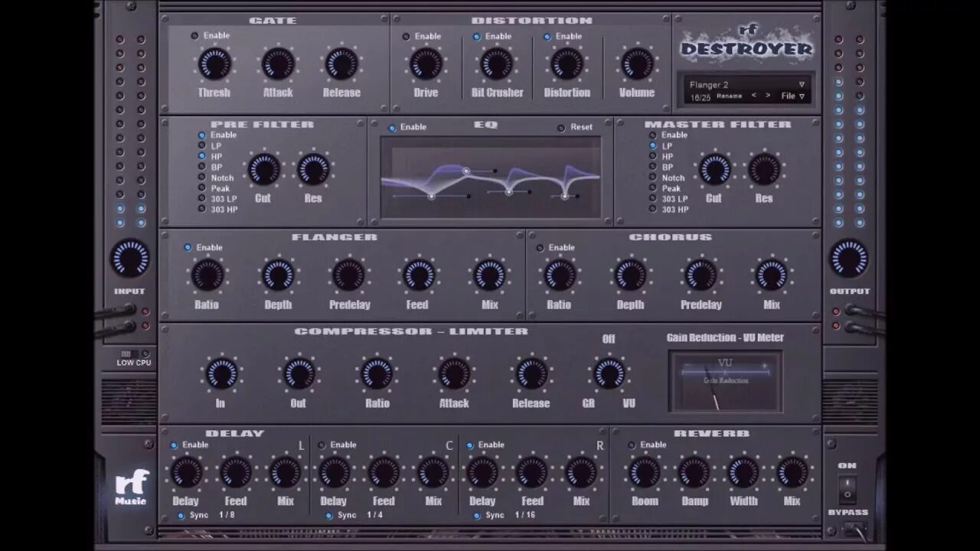Click the Gain Reduction VU meter

[x=725, y=381]
